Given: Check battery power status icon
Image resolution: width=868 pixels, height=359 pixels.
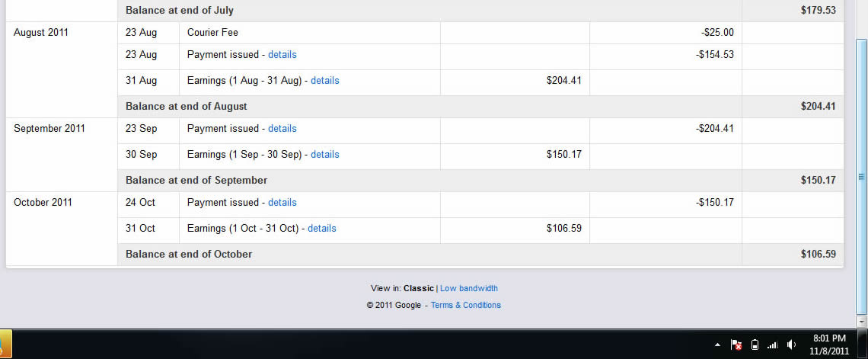Looking at the screenshot, I should pos(755,345).
